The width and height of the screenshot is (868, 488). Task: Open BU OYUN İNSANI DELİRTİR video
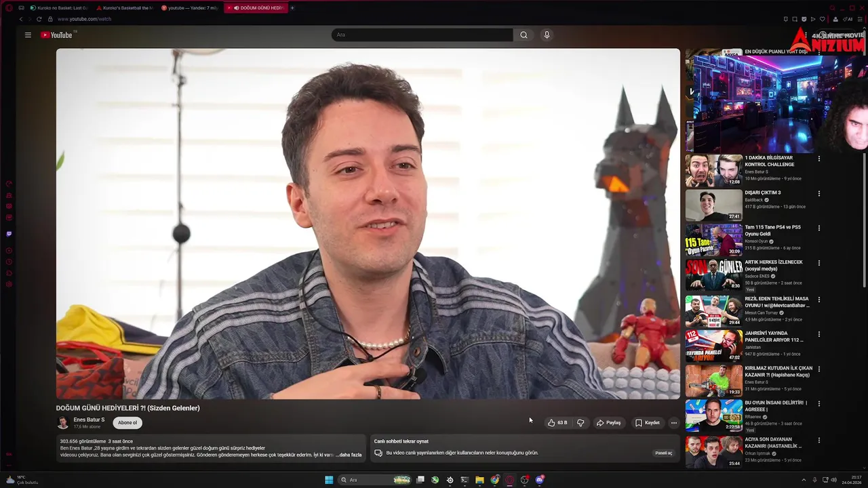tap(776, 406)
